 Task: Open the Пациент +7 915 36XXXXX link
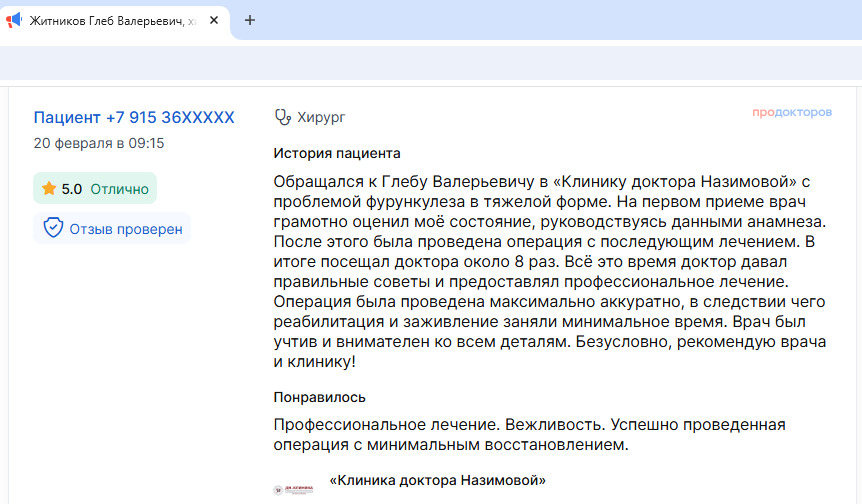[x=134, y=117]
